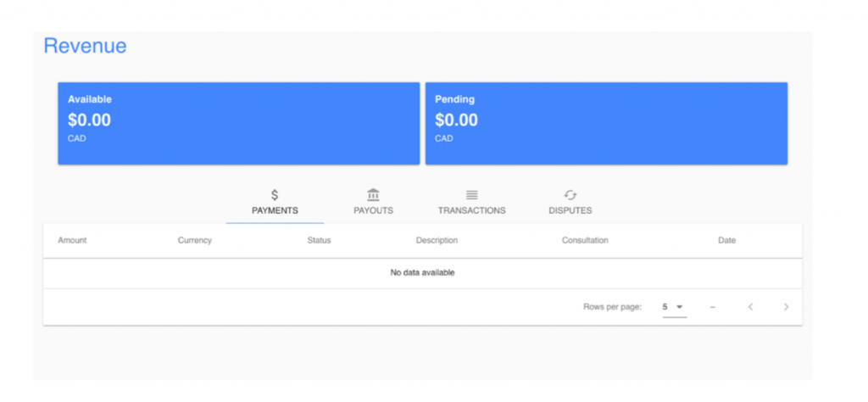Sort by Date column header
Screen dimensions: 868x402
coord(726,240)
